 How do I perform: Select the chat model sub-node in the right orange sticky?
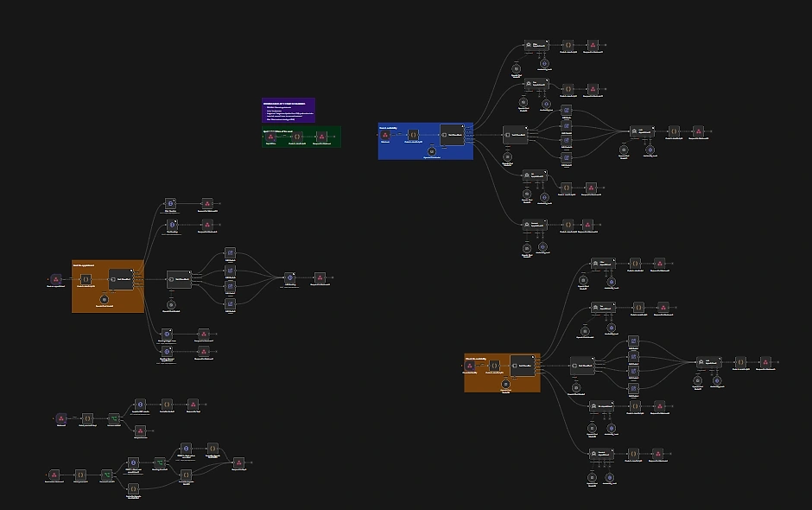click(x=505, y=384)
